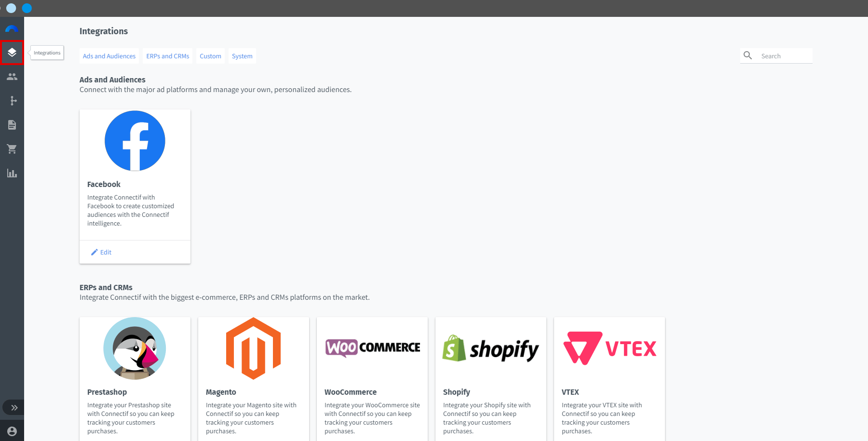Image resolution: width=868 pixels, height=441 pixels.
Task: Open the document content icon in the sidebar
Action: (12, 125)
